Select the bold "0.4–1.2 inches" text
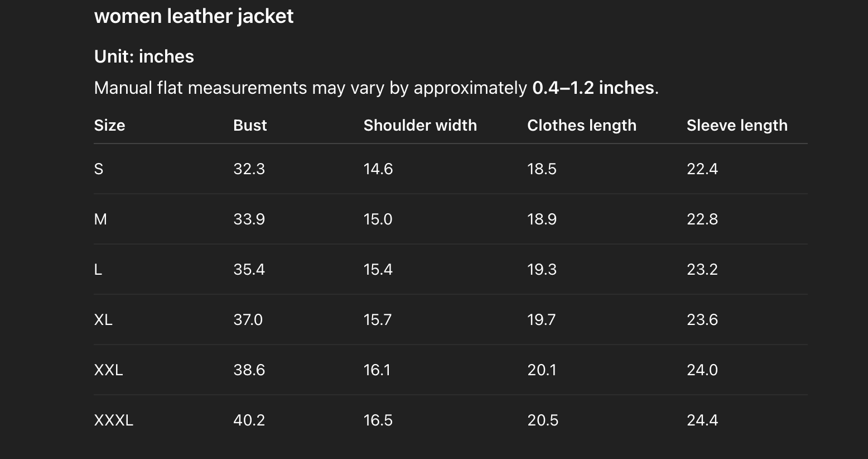Image resolution: width=868 pixels, height=459 pixels. pyautogui.click(x=593, y=88)
